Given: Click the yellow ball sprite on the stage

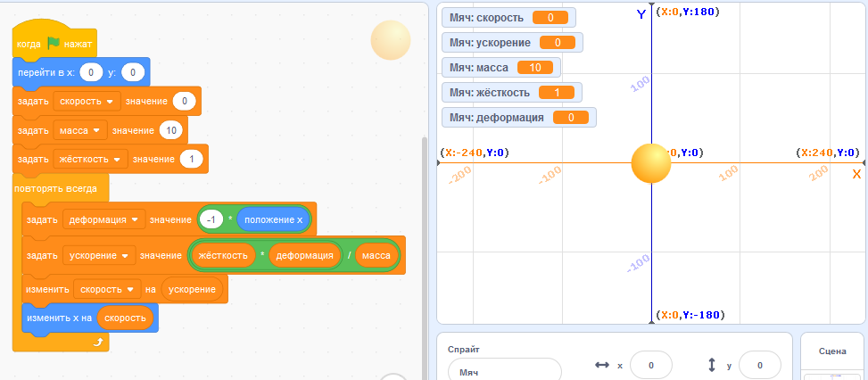Looking at the screenshot, I should click(650, 162).
